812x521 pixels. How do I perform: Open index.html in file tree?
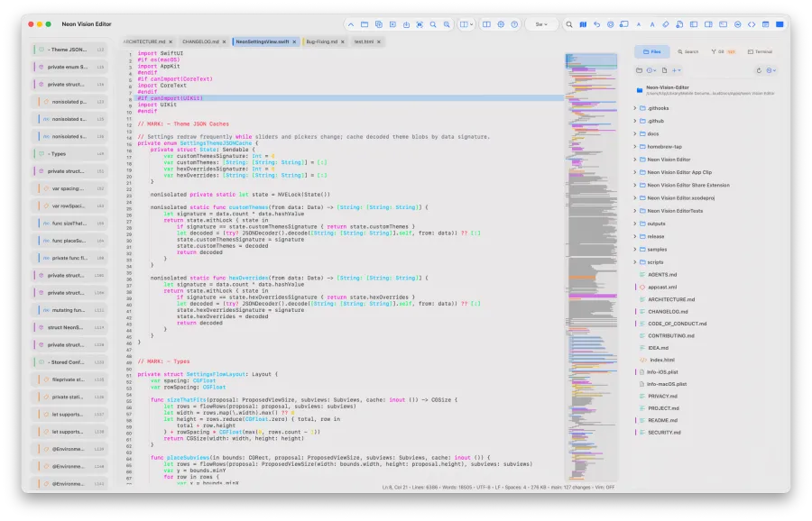click(662, 360)
